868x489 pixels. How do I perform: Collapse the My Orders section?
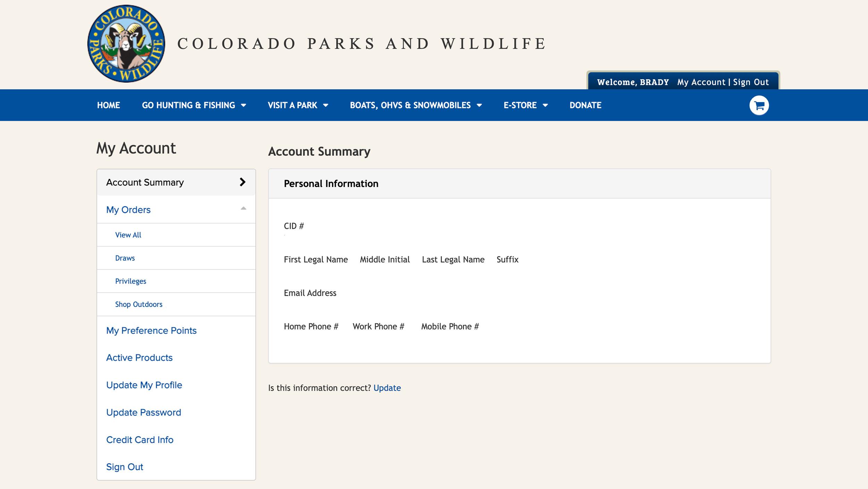pyautogui.click(x=242, y=209)
